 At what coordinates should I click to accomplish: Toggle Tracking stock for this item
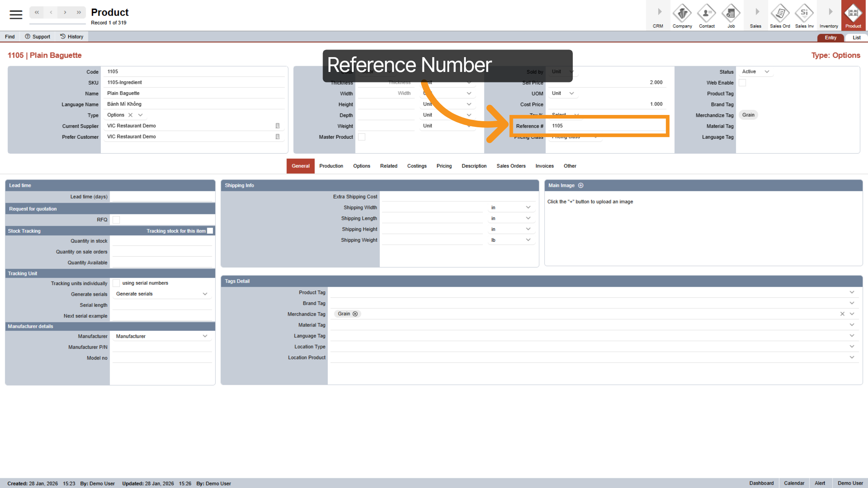point(210,231)
